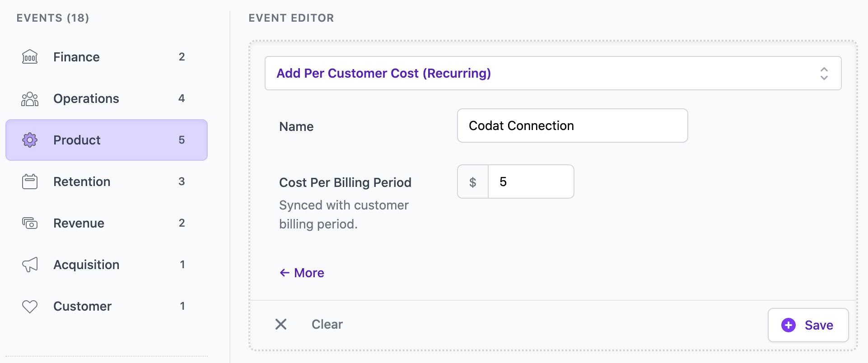Screen dimensions: 868x363
Task: Edit the Cost Per Billing Period amount
Action: tap(531, 181)
